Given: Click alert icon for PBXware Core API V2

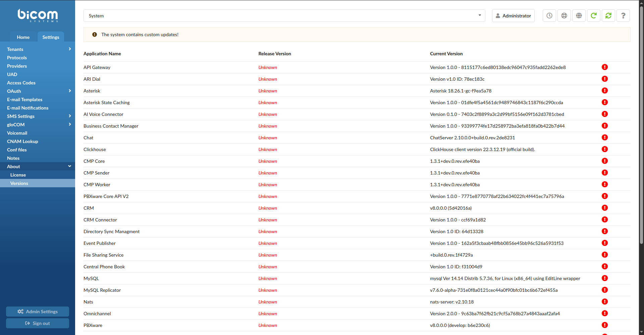Looking at the screenshot, I should click(605, 196).
